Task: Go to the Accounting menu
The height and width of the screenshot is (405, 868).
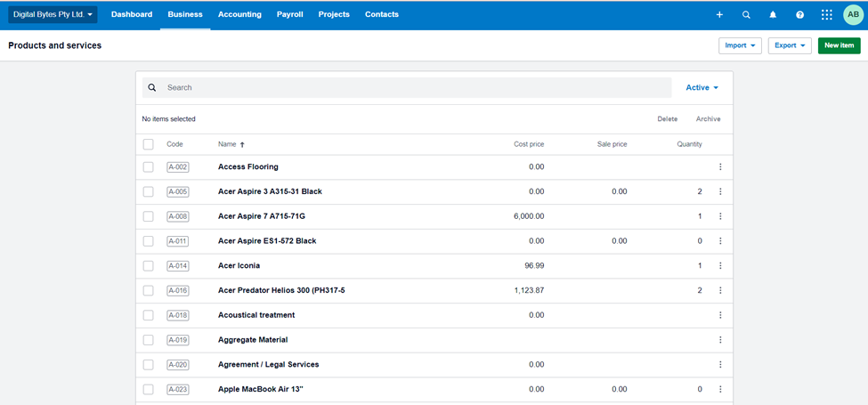Action: click(239, 14)
